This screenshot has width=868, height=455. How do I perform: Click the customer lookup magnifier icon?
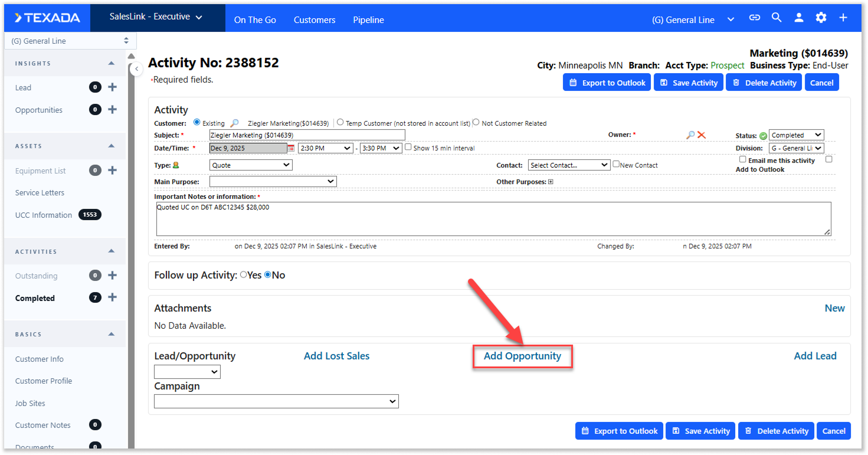point(234,123)
